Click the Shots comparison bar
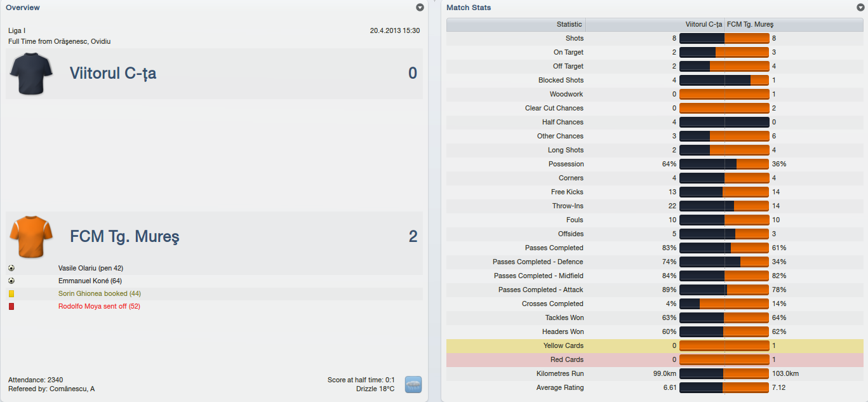This screenshot has width=868, height=402. coord(724,38)
